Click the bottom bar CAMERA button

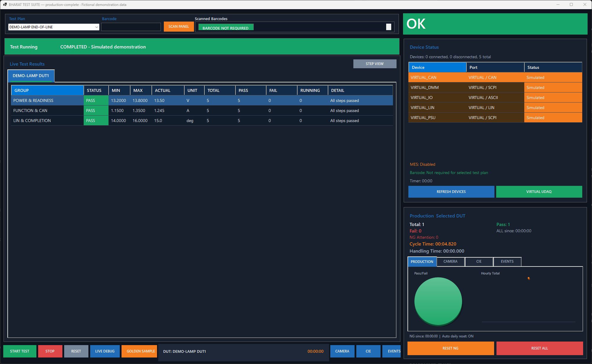pos(342,351)
